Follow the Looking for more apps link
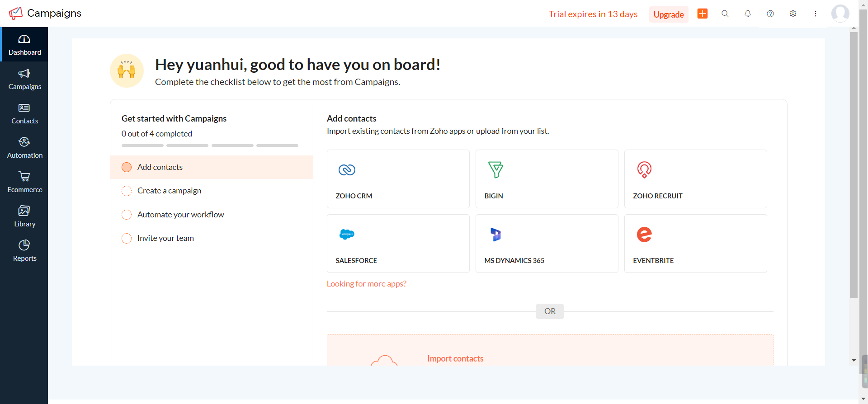Screen dimensions: 868x404 click(x=366, y=284)
